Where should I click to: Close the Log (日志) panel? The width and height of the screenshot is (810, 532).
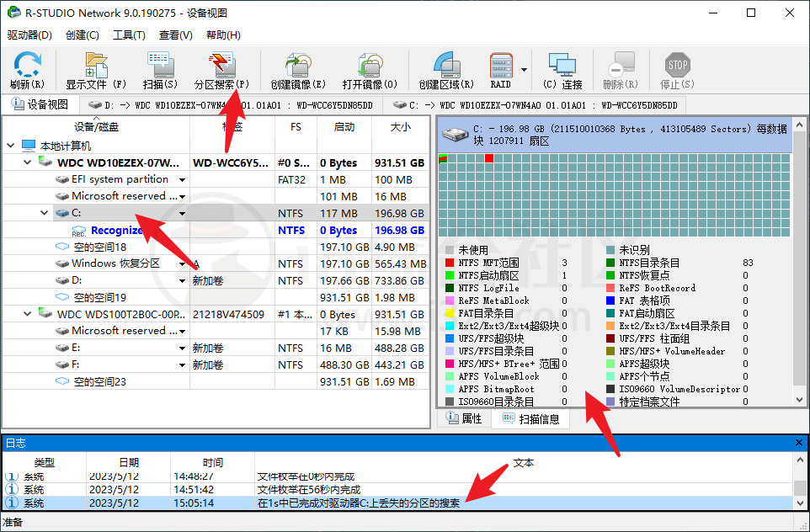coord(799,443)
